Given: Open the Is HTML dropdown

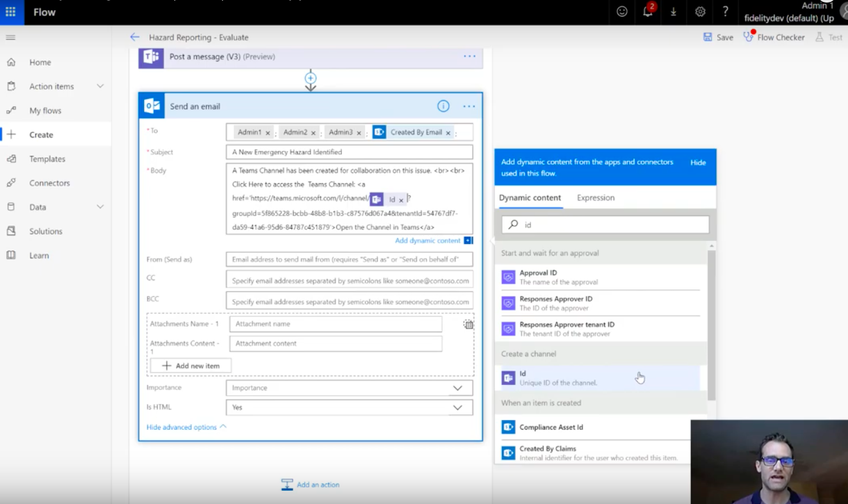Looking at the screenshot, I should point(349,407).
